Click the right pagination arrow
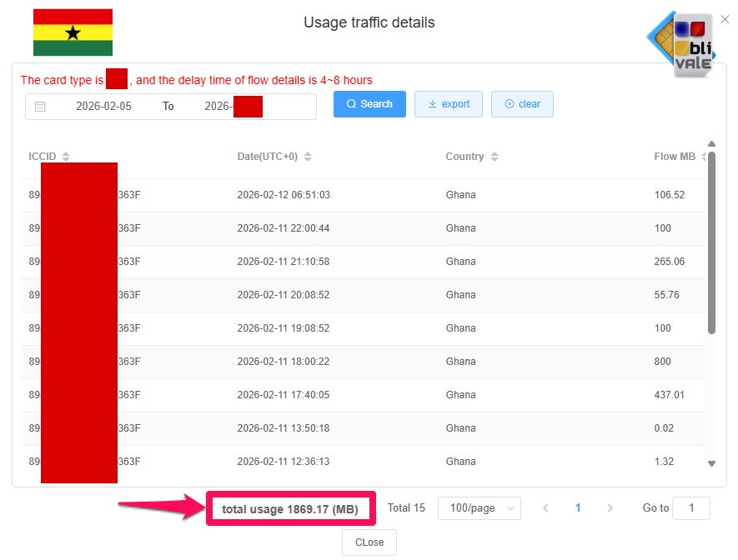 pyautogui.click(x=610, y=508)
